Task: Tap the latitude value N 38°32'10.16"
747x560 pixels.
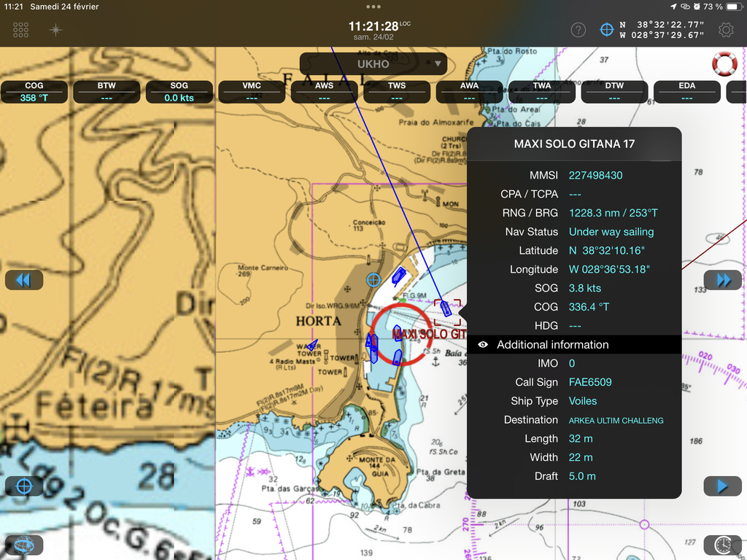Action: tap(606, 251)
